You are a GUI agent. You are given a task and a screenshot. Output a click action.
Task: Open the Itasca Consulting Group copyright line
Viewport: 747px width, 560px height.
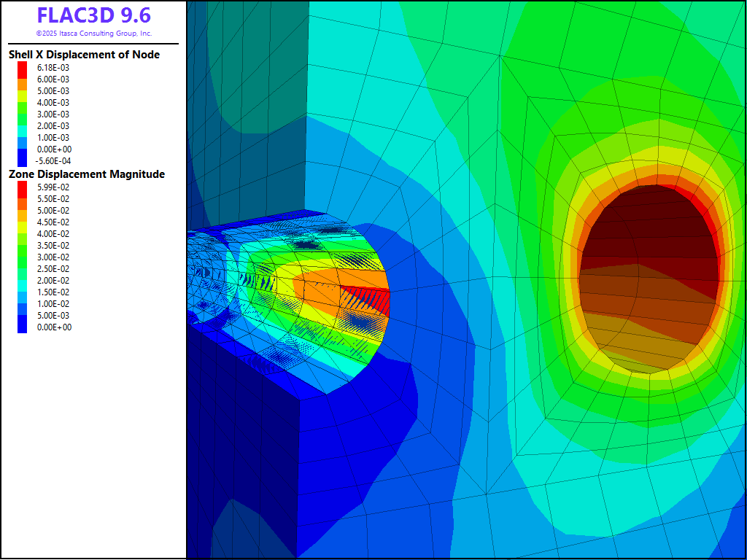pos(93,34)
